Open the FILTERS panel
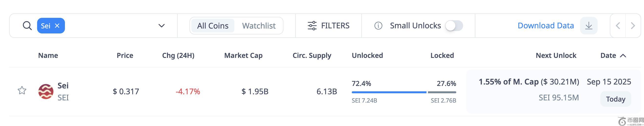 pos(329,25)
